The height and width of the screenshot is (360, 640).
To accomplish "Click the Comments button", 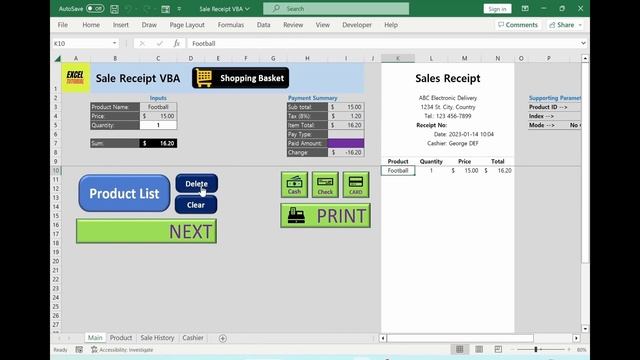I will click(518, 25).
